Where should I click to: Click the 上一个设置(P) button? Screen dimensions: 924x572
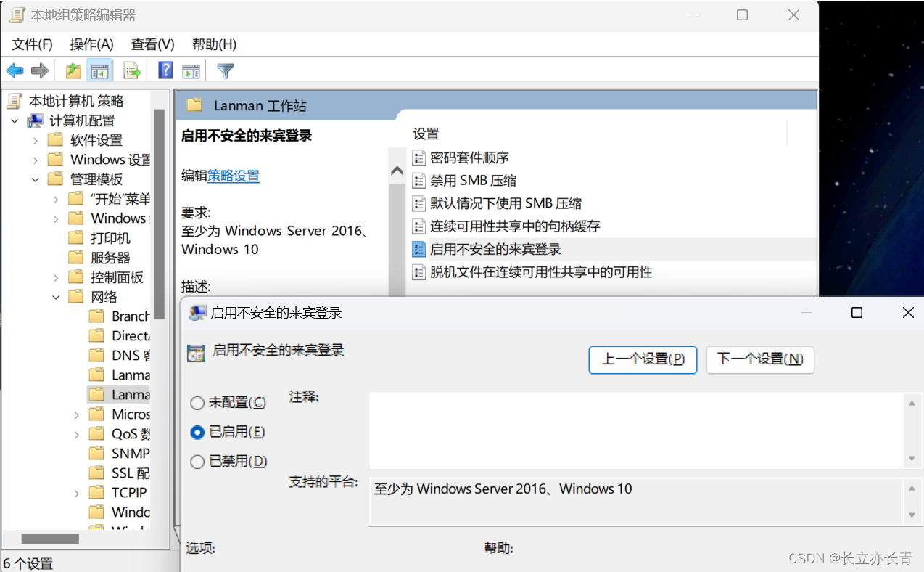pyautogui.click(x=643, y=359)
